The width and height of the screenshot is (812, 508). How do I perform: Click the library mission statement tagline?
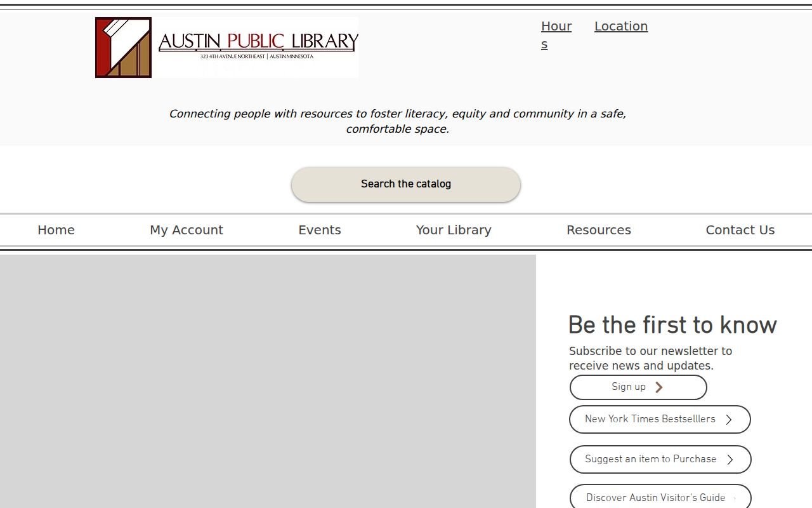point(398,121)
